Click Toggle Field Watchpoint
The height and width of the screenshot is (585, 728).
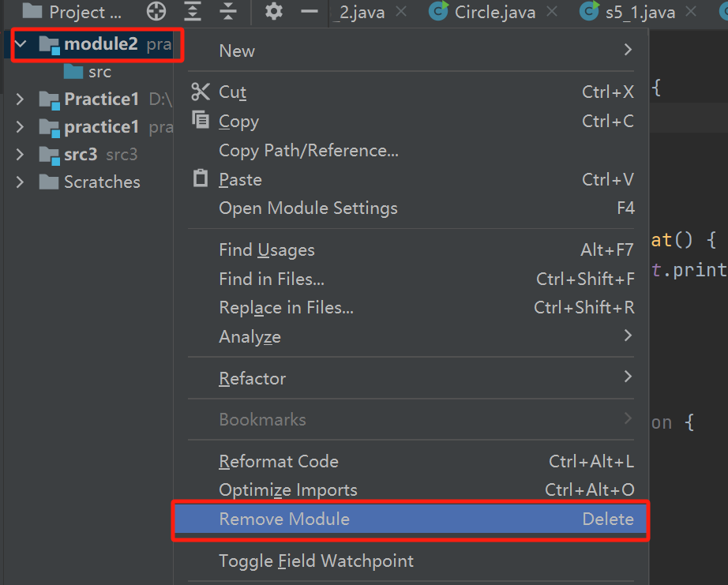[x=316, y=561]
